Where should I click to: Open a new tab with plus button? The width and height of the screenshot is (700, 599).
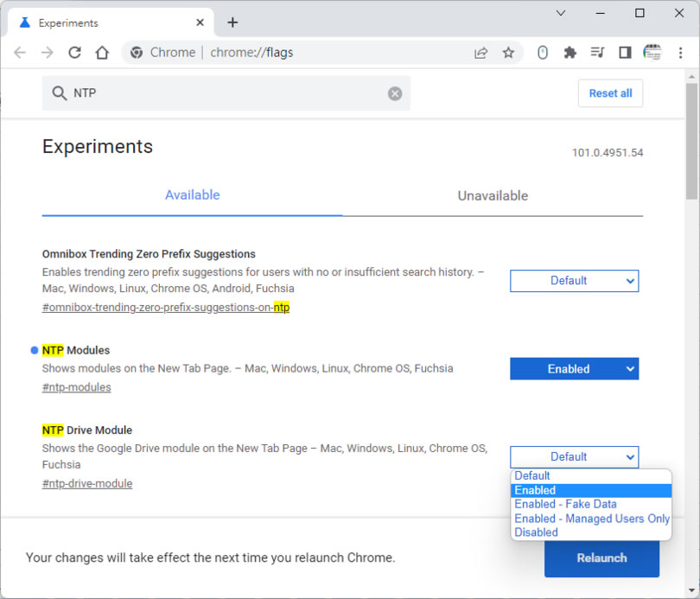point(232,22)
